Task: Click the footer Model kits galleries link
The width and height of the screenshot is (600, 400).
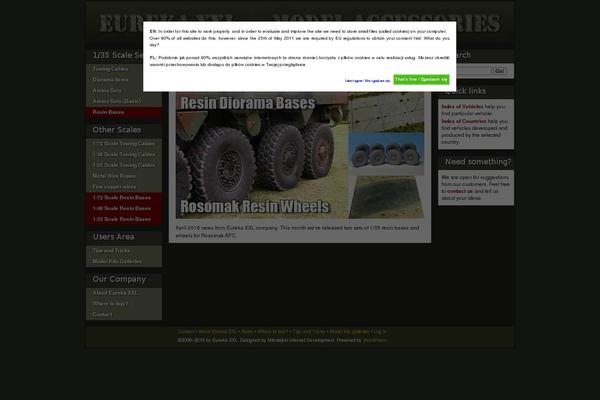Action: point(349,331)
